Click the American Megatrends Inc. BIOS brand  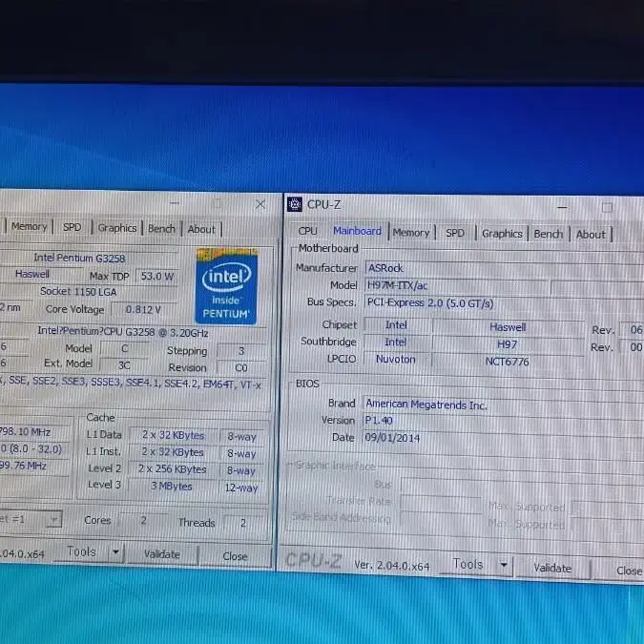pyautogui.click(x=504, y=405)
